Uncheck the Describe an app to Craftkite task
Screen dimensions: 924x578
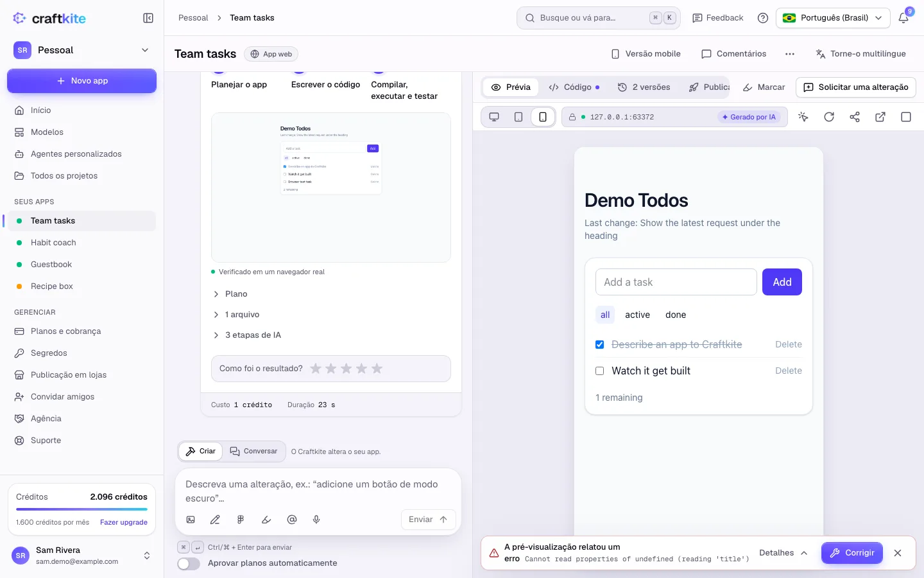pos(600,345)
